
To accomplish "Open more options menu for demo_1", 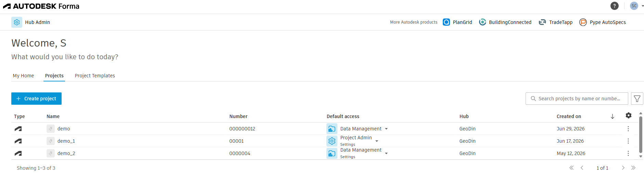I will tap(628, 141).
